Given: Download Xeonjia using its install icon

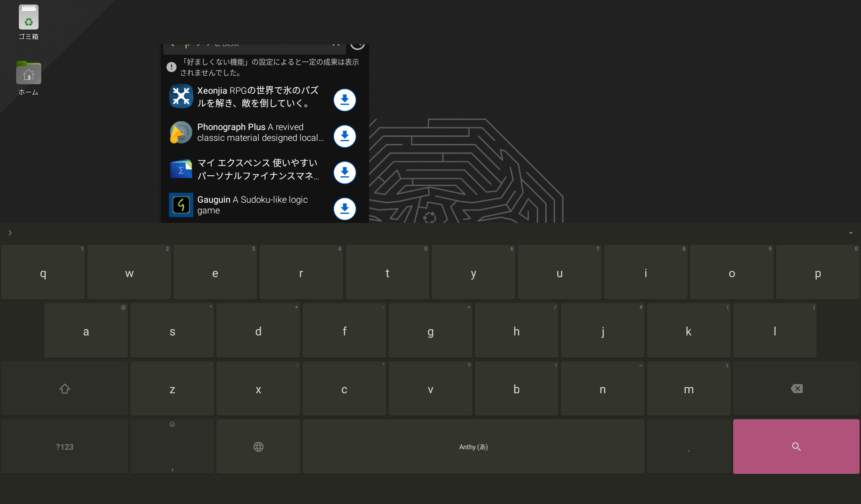Looking at the screenshot, I should pyautogui.click(x=344, y=100).
